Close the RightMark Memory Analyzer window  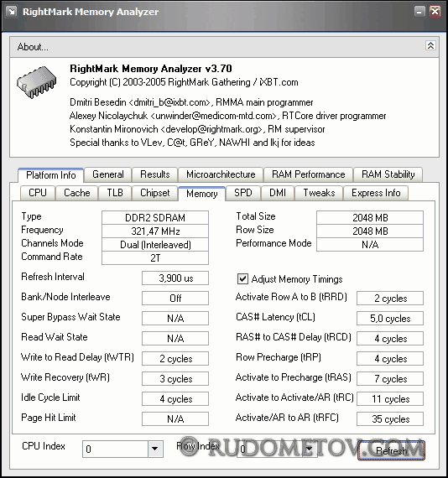(435, 12)
